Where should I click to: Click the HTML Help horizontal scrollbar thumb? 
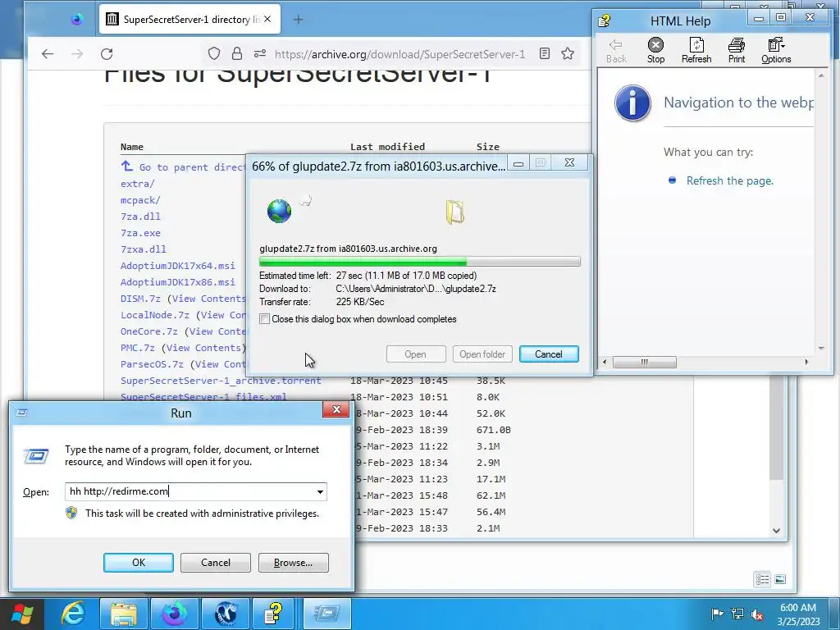pyautogui.click(x=645, y=362)
